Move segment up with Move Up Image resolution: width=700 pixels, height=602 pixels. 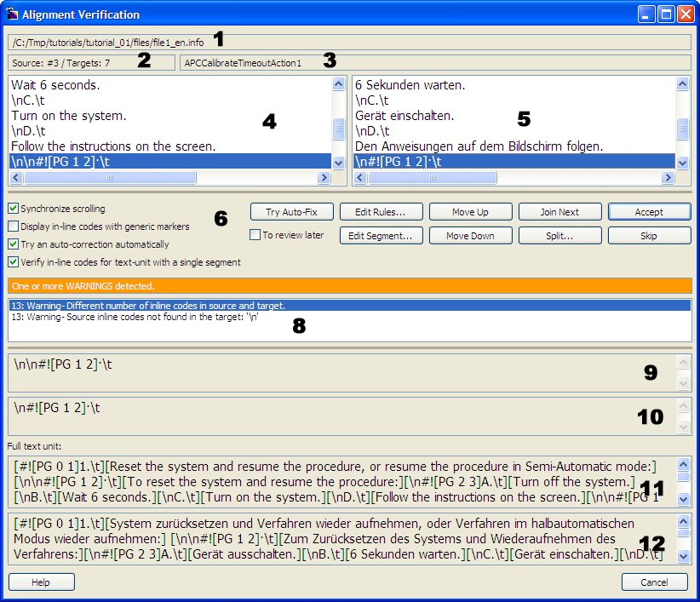click(469, 212)
